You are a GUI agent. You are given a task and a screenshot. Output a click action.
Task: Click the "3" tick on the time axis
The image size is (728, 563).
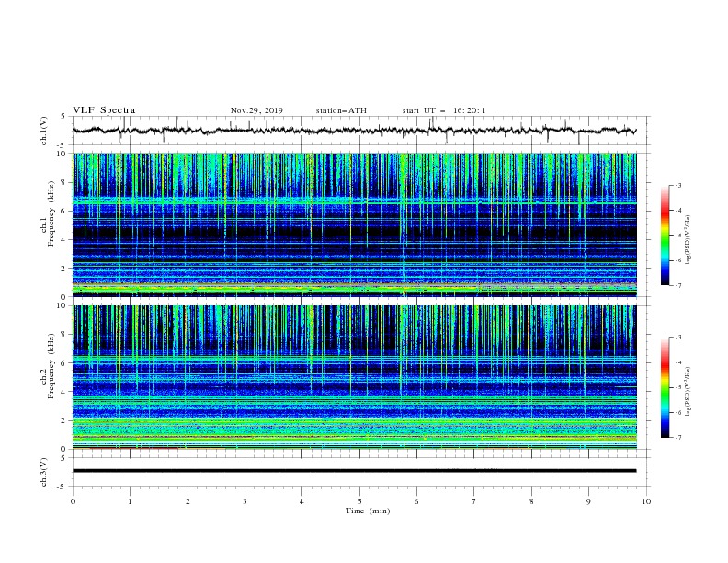coord(245,501)
